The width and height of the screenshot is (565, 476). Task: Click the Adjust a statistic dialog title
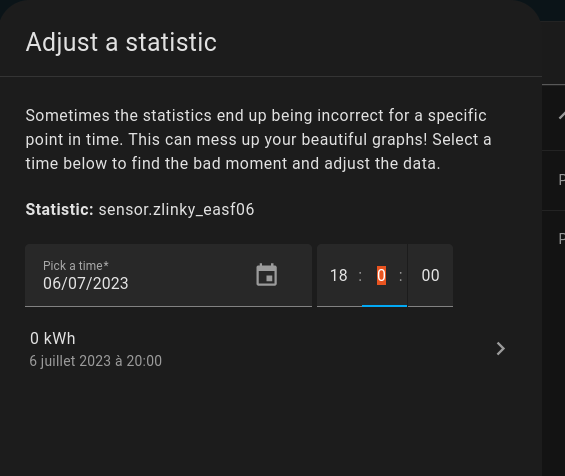[x=121, y=43]
